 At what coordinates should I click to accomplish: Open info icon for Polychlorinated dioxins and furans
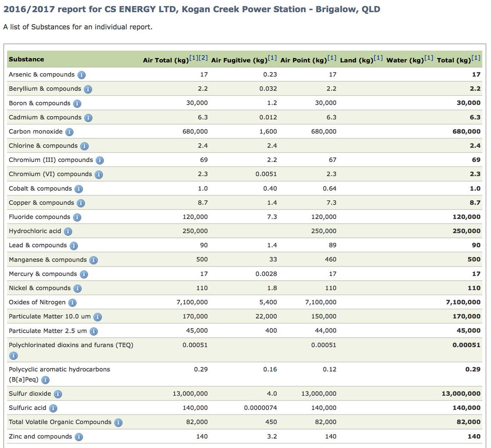point(13,356)
